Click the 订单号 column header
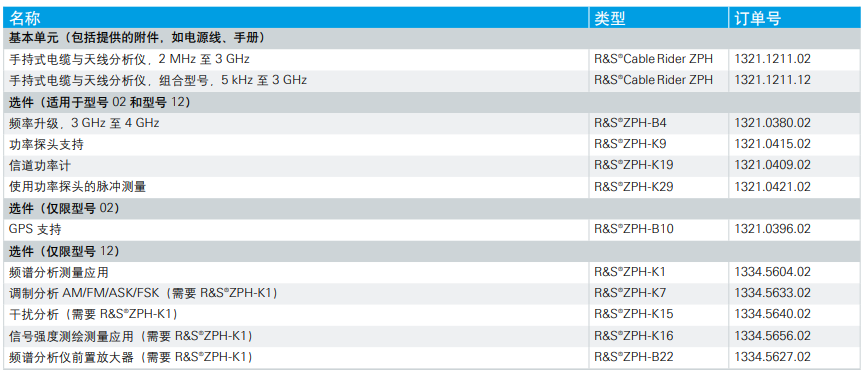This screenshot has height=370, width=865. 758,19
